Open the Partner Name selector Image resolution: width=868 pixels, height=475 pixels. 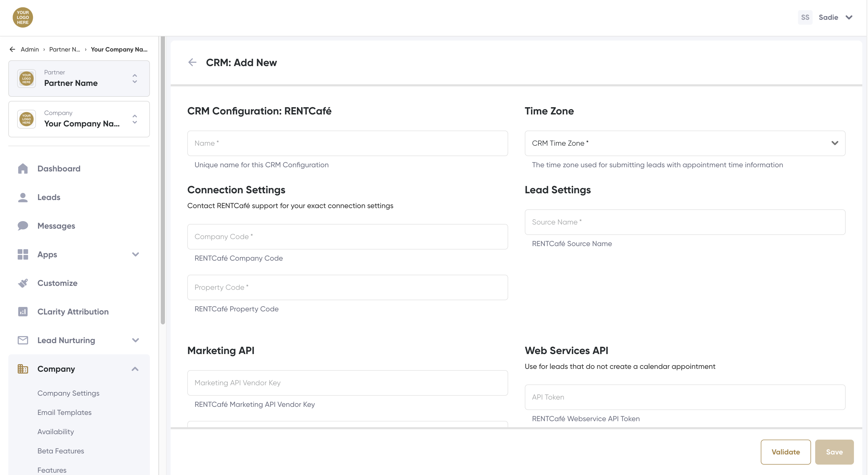coord(79,79)
